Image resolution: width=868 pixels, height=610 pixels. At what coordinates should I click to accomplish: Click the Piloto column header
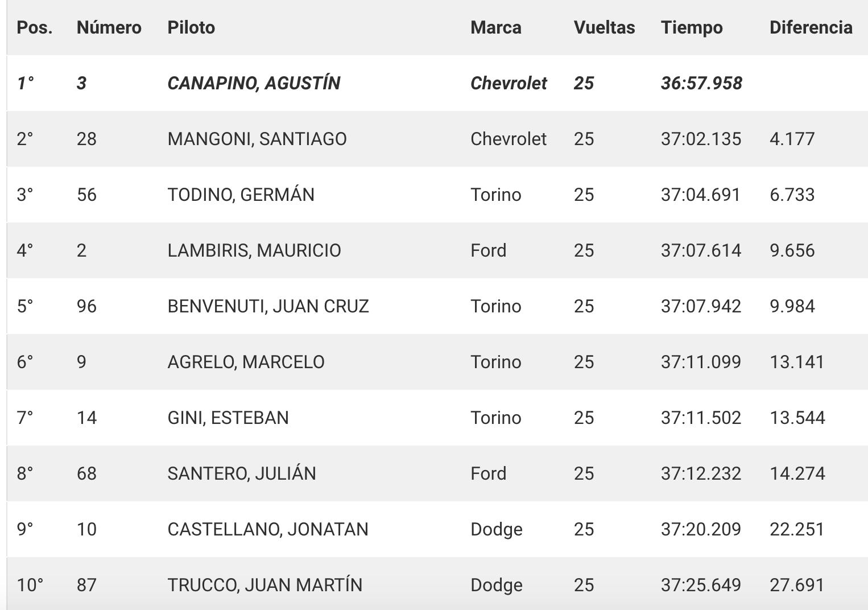(191, 27)
